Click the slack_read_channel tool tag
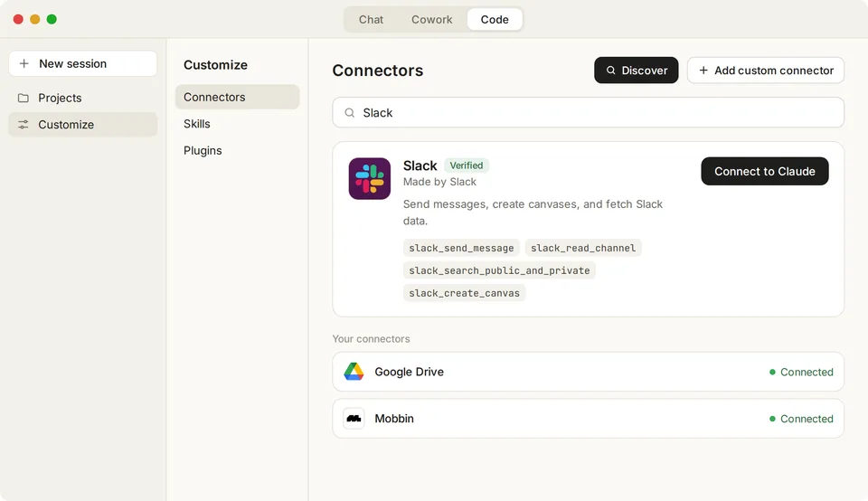 583,248
